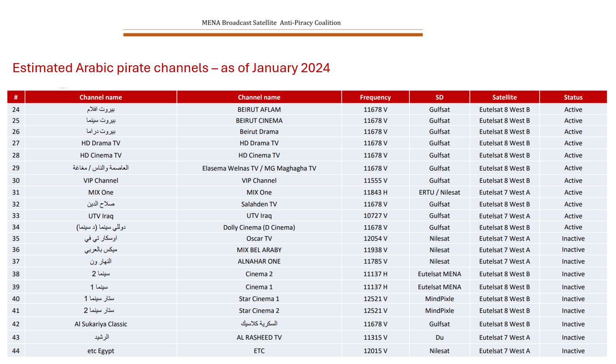Click the Status column header

573,97
